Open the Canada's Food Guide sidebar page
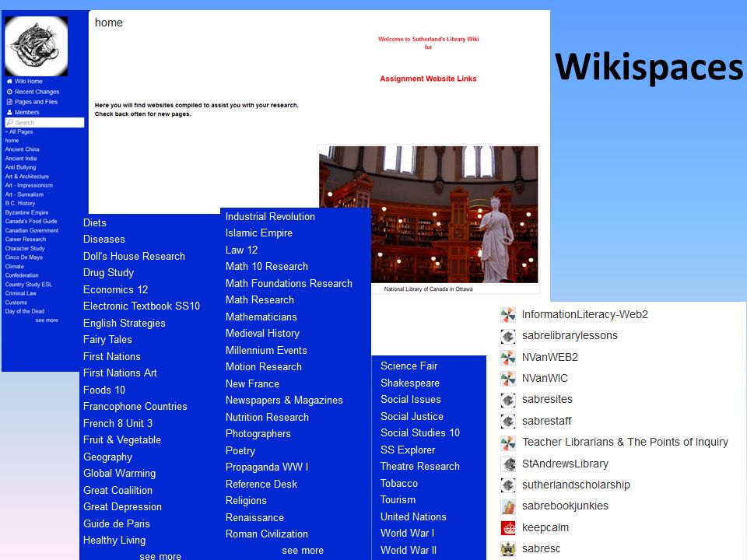This screenshot has width=747, height=560. 31,222
